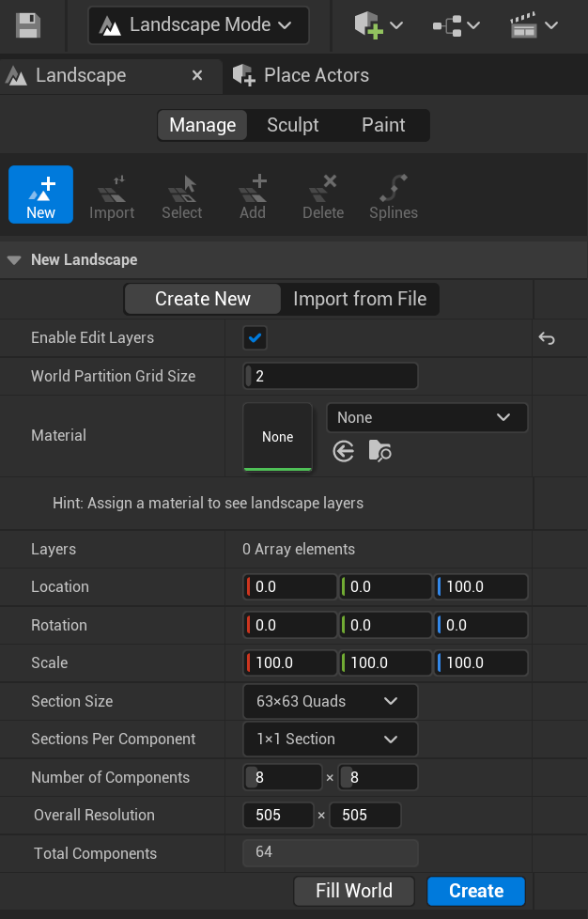Open the Landscape Mode dropdown
The image size is (588, 919).
point(198,25)
